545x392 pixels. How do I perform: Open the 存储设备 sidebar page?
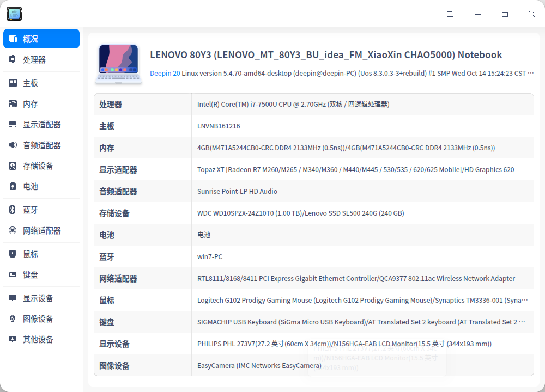[41, 166]
